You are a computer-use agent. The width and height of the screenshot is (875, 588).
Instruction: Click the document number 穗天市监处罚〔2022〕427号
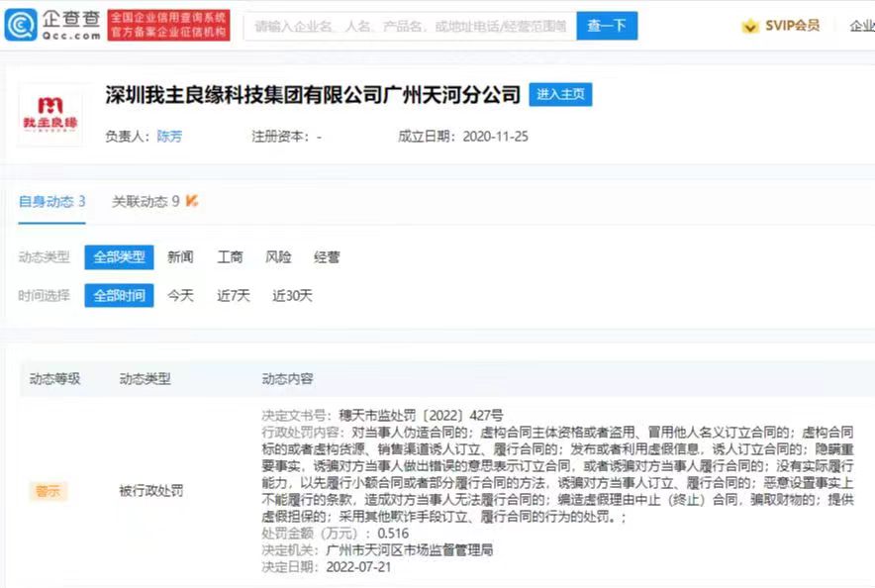click(421, 415)
